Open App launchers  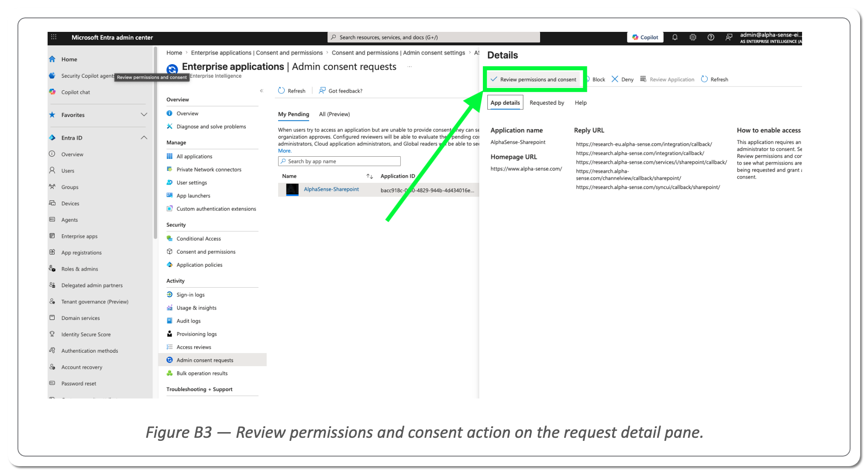[193, 196]
